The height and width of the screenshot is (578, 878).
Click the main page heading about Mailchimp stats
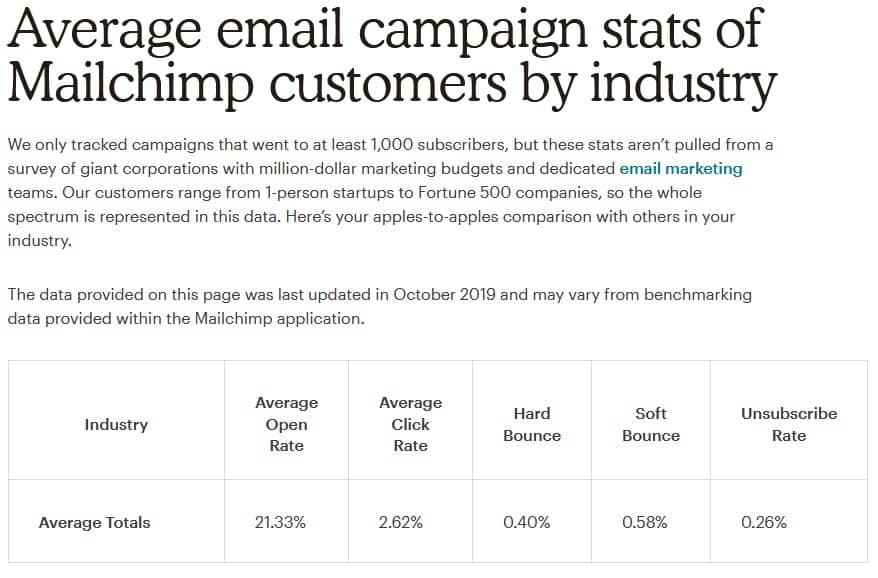[392, 57]
